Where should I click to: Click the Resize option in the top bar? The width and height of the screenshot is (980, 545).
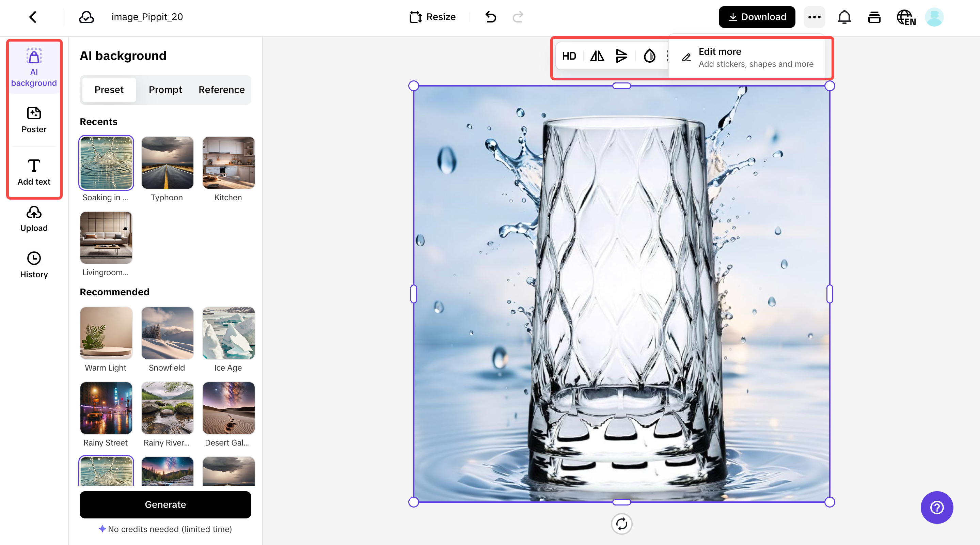click(432, 17)
